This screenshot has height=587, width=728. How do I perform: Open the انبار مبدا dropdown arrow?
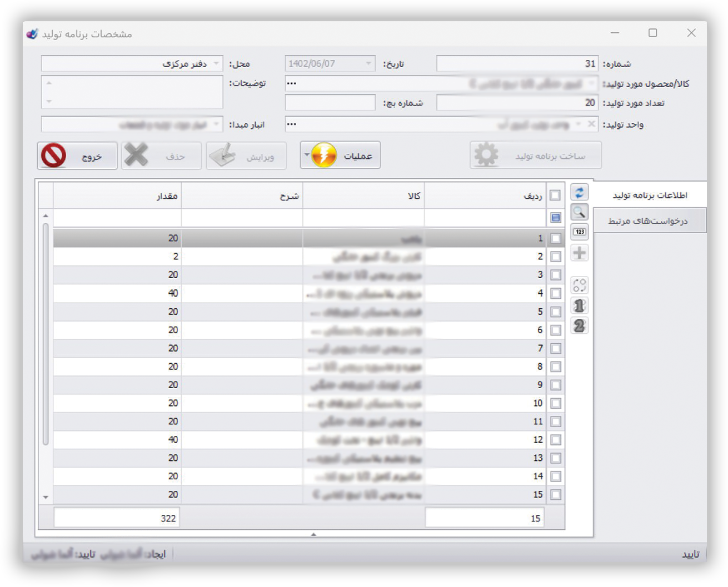coord(216,124)
